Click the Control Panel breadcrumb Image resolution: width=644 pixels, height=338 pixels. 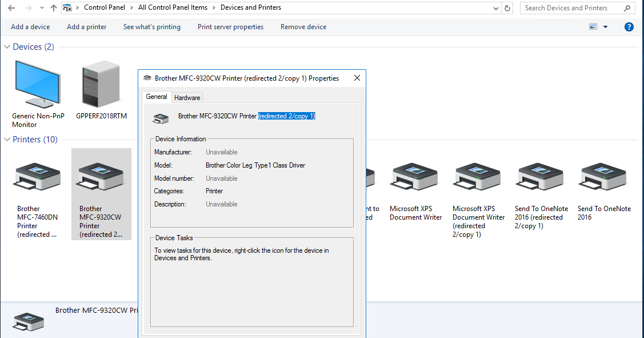click(105, 7)
